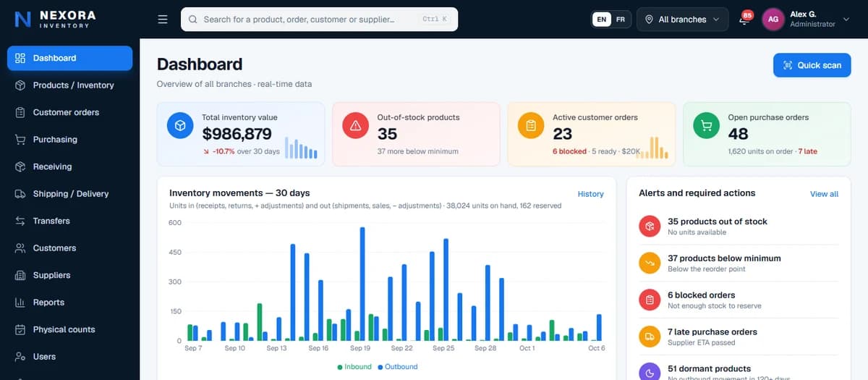Toggle the Inbound series in chart legend

tap(354, 367)
